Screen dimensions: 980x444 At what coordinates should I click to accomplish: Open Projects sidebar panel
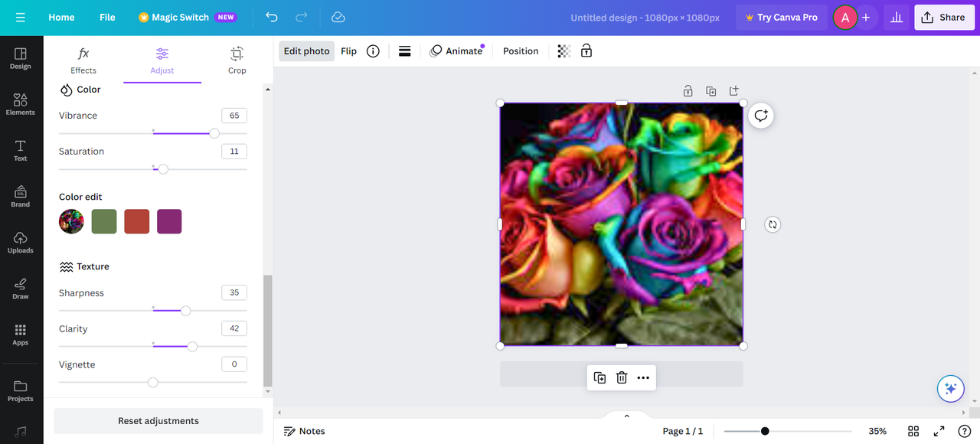[21, 390]
